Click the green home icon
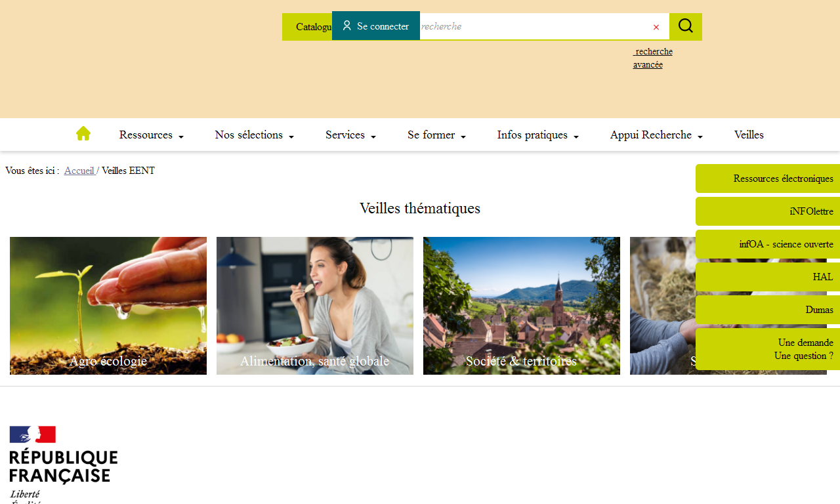Image resolution: width=840 pixels, height=504 pixels. (x=83, y=134)
